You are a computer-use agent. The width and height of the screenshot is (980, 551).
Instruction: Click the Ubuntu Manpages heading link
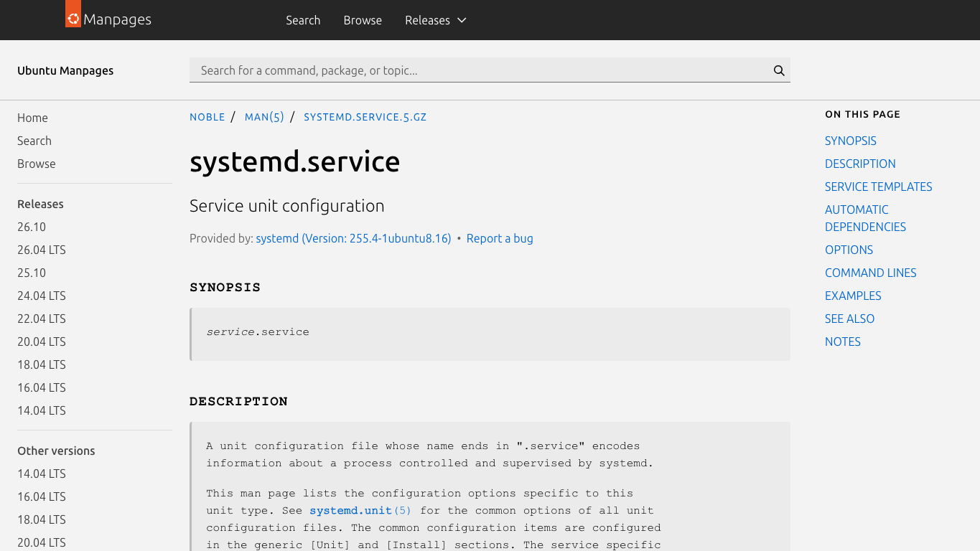point(65,70)
